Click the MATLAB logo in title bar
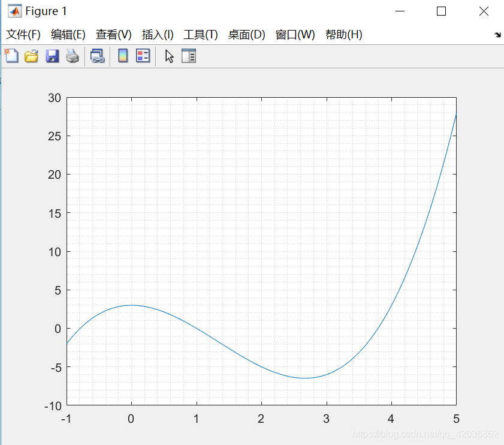The width and height of the screenshot is (504, 445). pyautogui.click(x=15, y=11)
